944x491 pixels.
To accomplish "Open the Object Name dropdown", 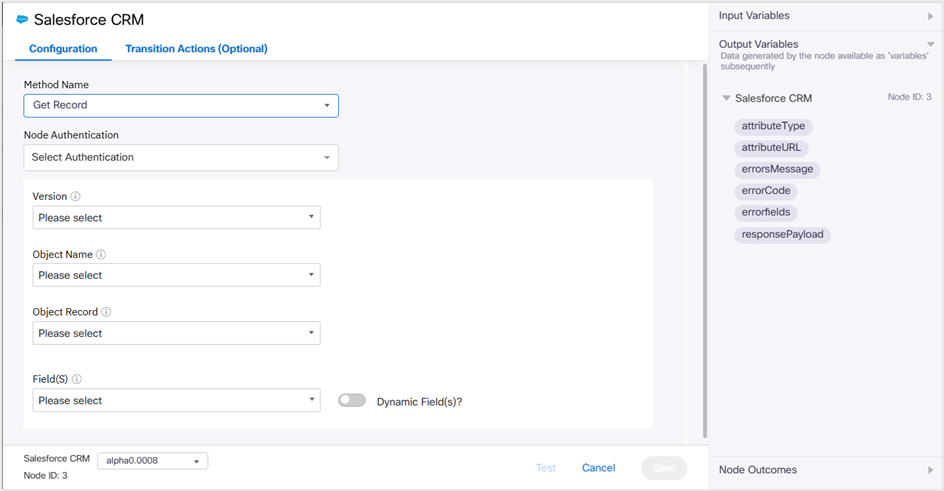I will [176, 275].
